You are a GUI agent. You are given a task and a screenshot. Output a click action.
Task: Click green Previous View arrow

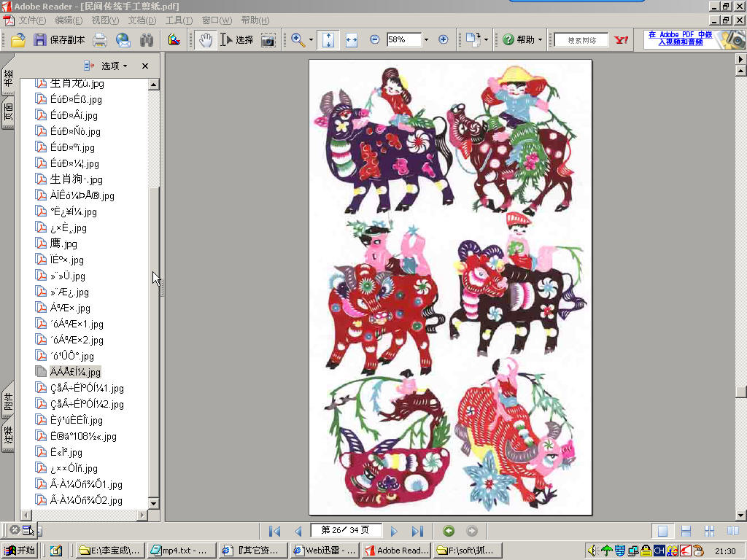[449, 531]
